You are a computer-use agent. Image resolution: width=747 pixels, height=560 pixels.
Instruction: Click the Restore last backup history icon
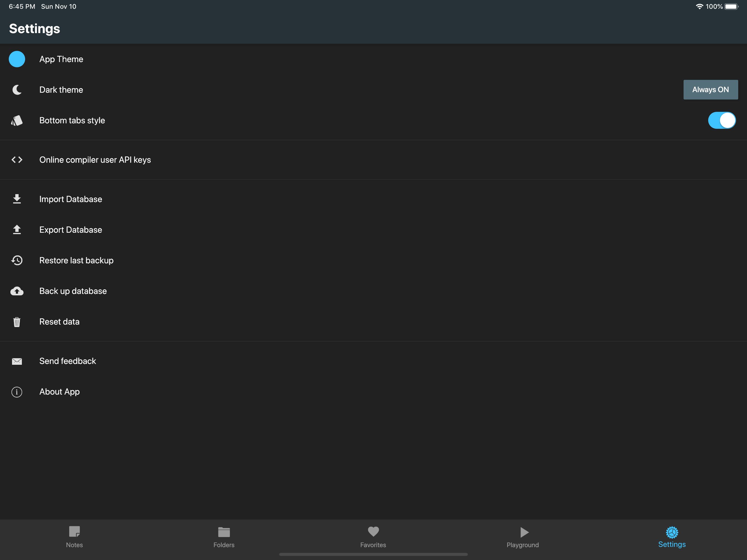click(x=17, y=260)
